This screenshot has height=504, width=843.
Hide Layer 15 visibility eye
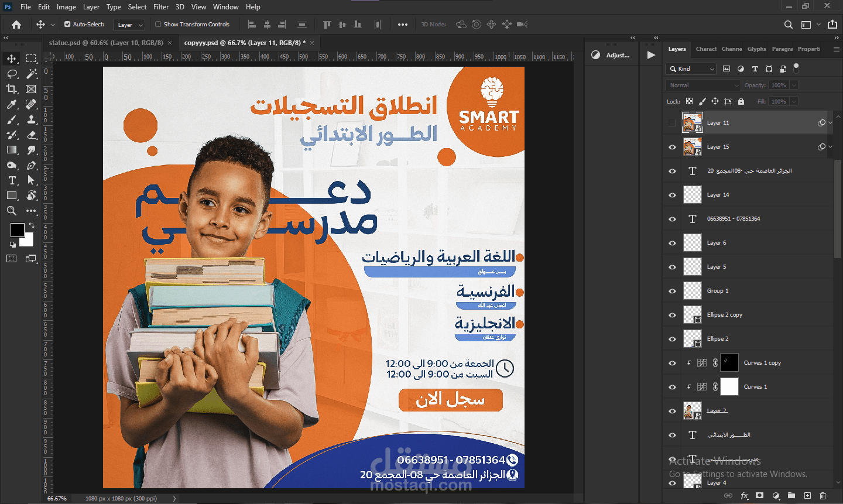pyautogui.click(x=672, y=147)
